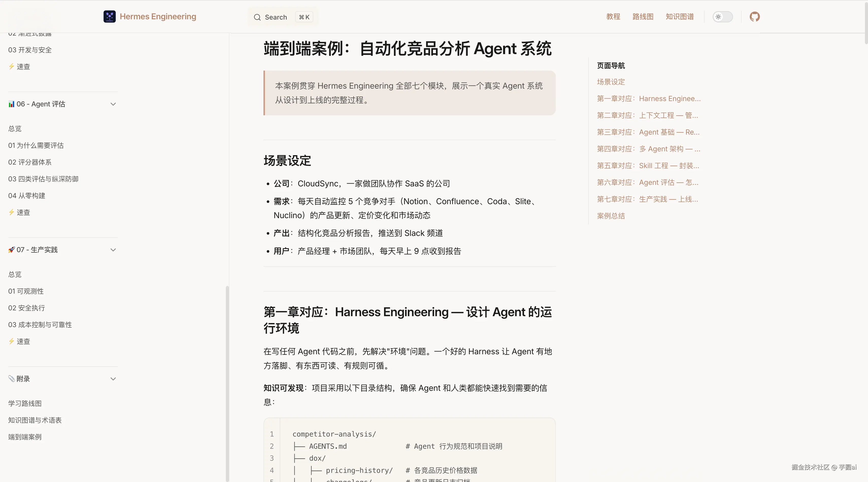Click the Hermes Engineering logo icon
The width and height of the screenshot is (868, 482).
pos(109,17)
